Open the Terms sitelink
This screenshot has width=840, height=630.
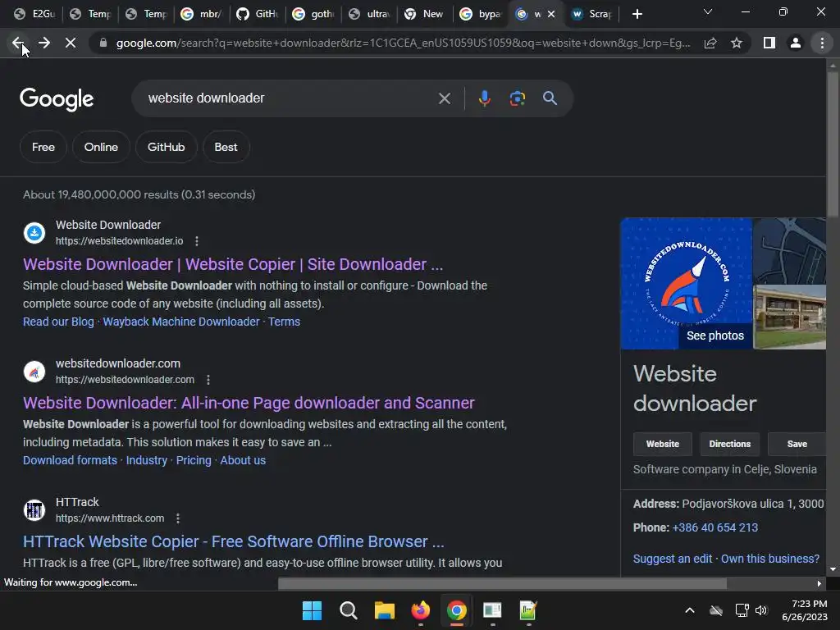[x=284, y=322]
